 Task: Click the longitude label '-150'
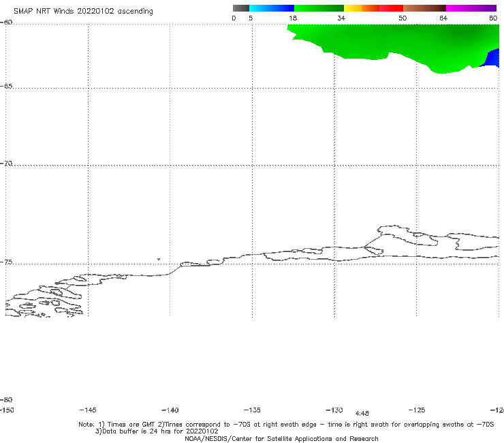[7, 410]
